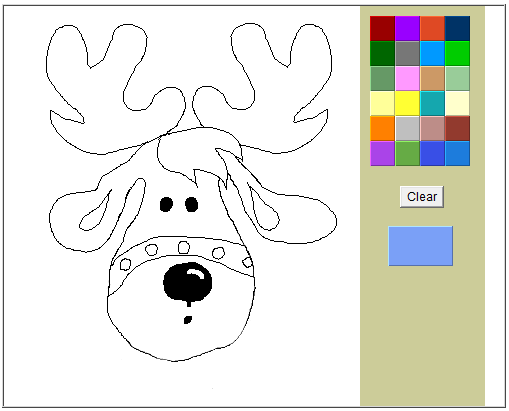
Task: Fill the reindeer's right eye
Action: pyautogui.click(x=191, y=204)
